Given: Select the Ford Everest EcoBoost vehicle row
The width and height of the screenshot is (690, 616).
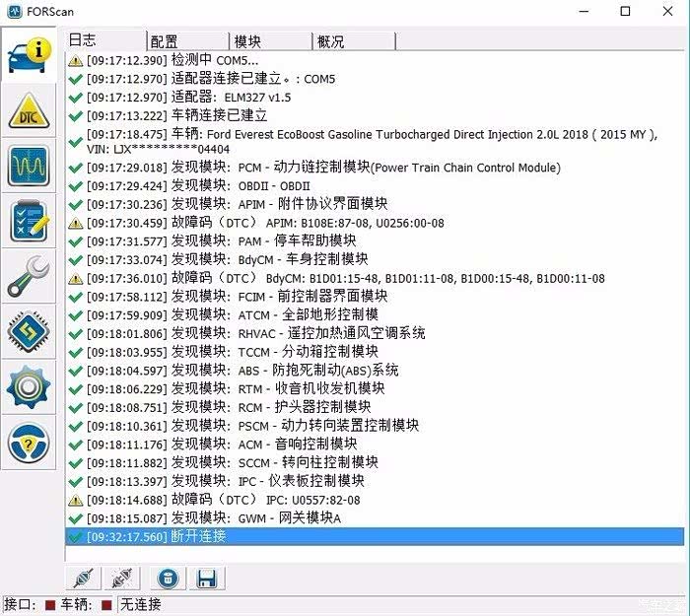Looking at the screenshot, I should click(375, 142).
